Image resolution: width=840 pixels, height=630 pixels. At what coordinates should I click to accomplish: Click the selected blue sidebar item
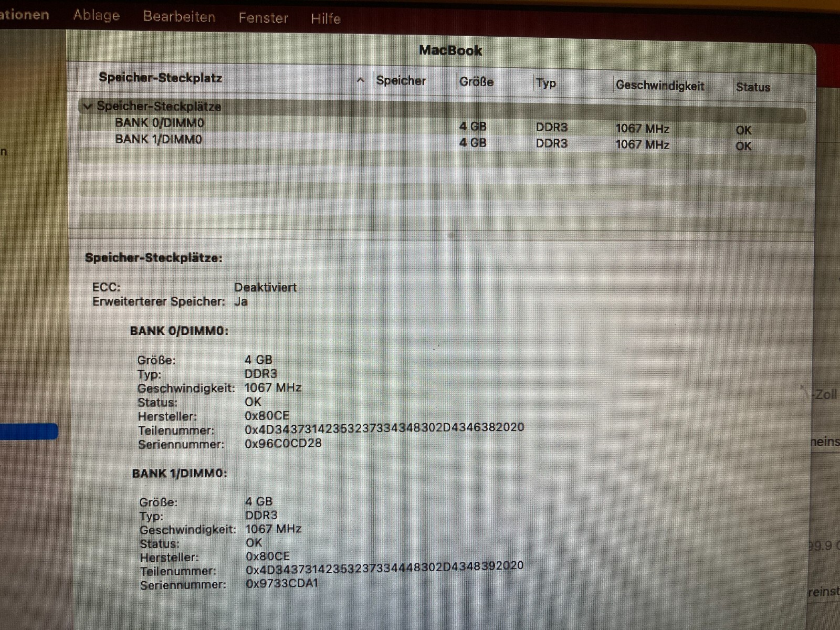pyautogui.click(x=29, y=432)
